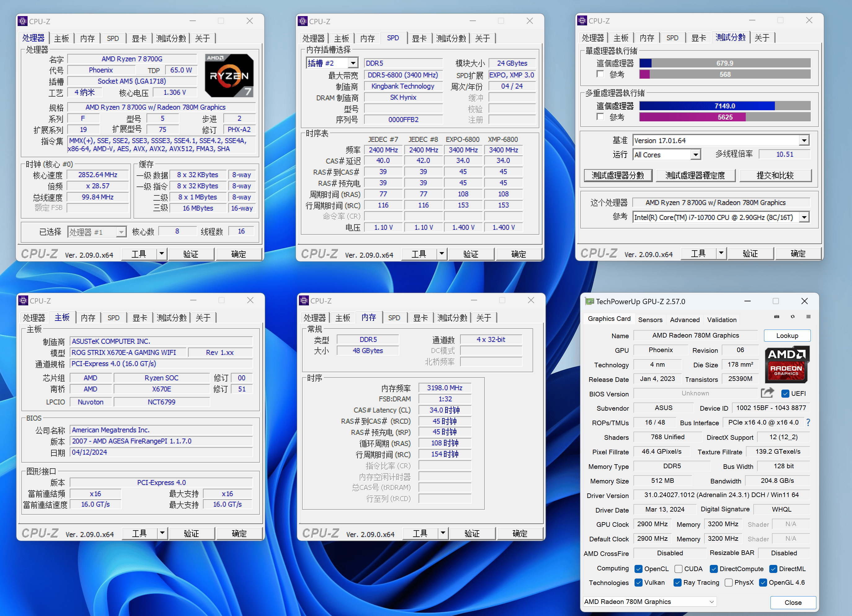Check the single-thread 參考 reference checkbox
Screen dimensions: 852x616
pyautogui.click(x=600, y=74)
